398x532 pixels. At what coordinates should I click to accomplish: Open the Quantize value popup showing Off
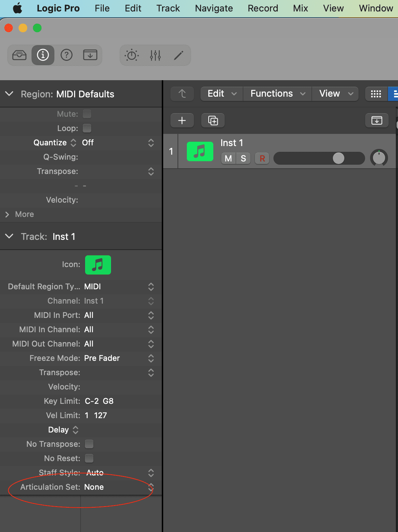pyautogui.click(x=118, y=142)
